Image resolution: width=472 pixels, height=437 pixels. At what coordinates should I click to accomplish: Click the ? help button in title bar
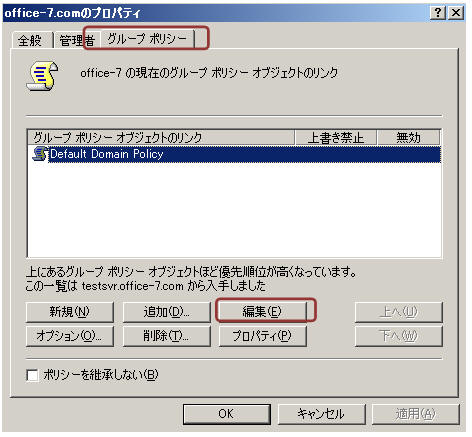[x=438, y=13]
